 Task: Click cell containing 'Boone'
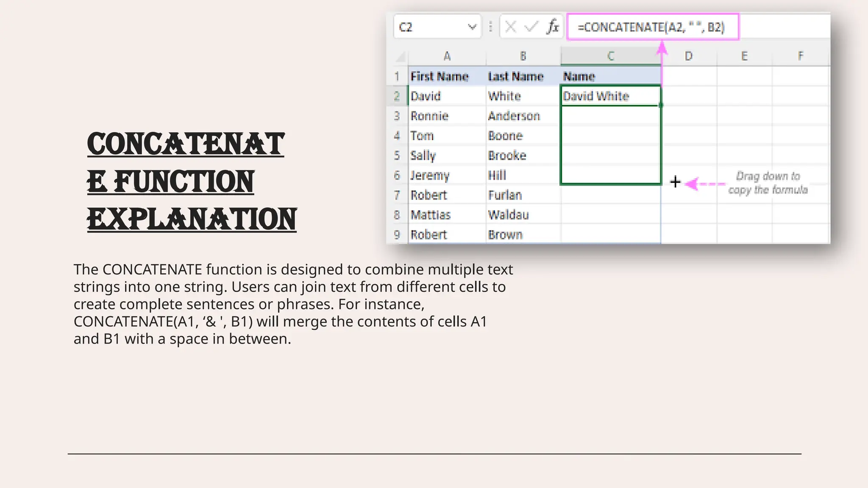[523, 136]
